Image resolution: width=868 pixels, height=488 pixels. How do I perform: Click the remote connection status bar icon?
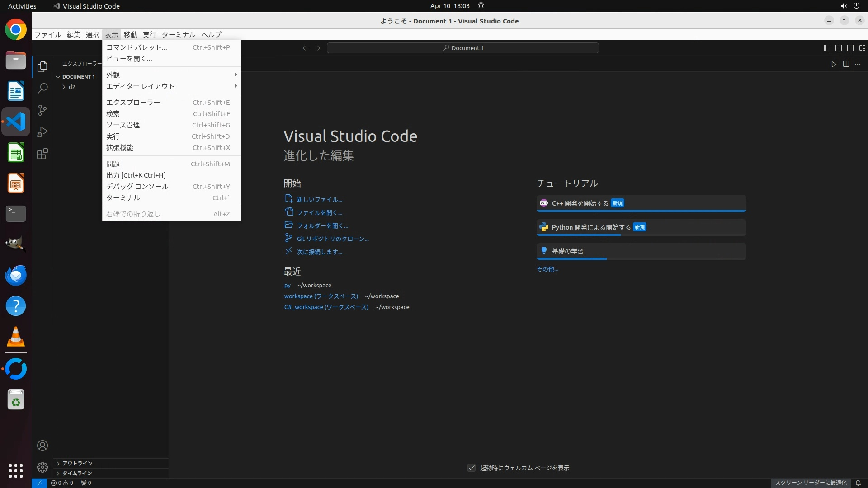39,483
